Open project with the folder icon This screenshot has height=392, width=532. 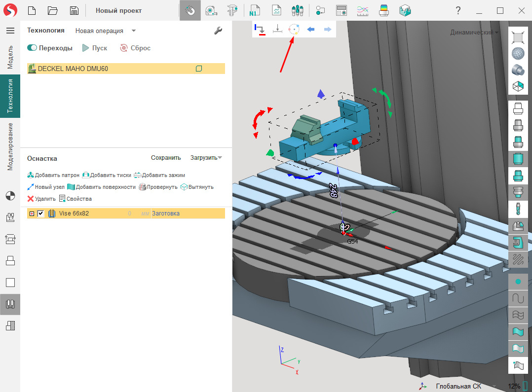(53, 10)
